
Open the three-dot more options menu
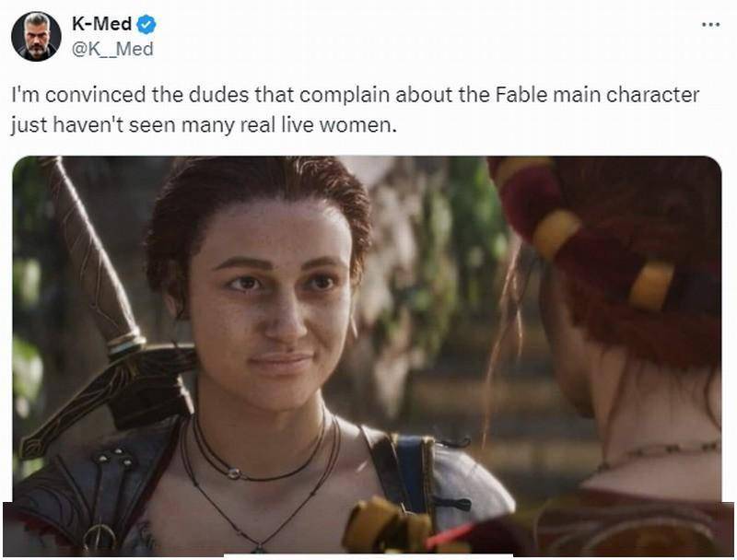710,25
